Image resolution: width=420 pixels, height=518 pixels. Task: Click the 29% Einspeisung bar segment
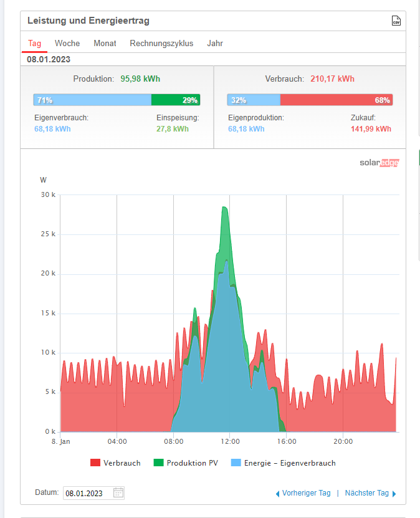(x=176, y=100)
